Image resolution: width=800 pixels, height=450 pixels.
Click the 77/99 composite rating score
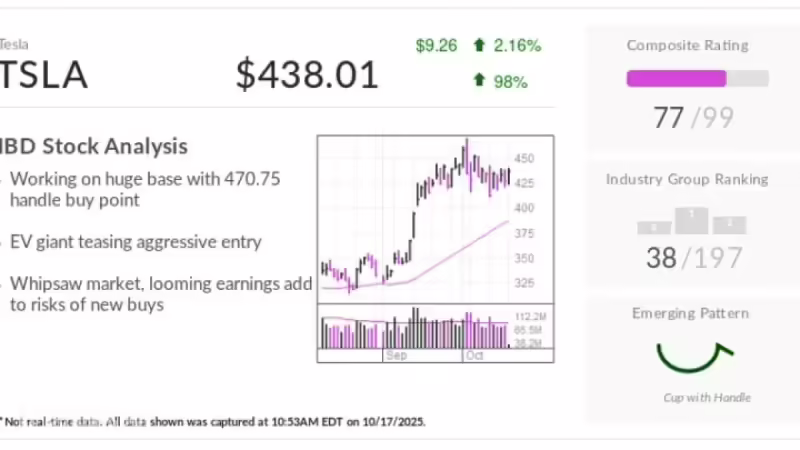[x=693, y=118]
